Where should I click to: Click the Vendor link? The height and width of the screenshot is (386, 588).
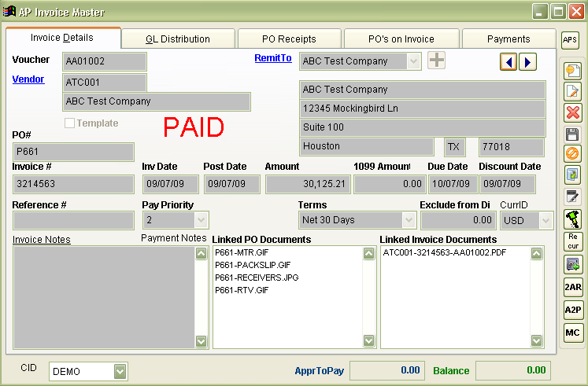pos(28,79)
